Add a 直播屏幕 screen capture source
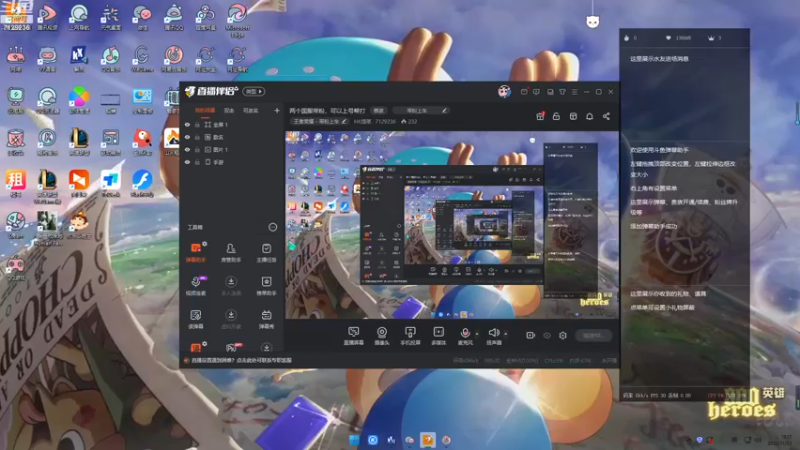 click(353, 336)
